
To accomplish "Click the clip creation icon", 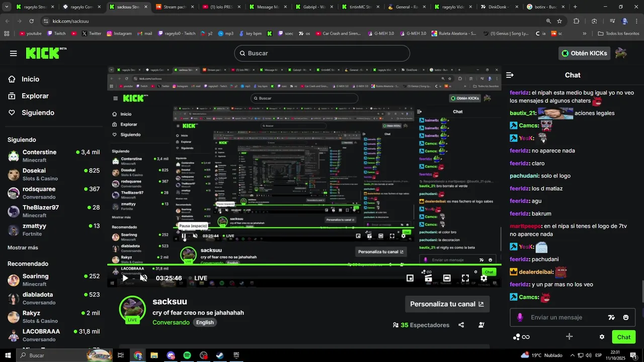I will (x=428, y=278).
